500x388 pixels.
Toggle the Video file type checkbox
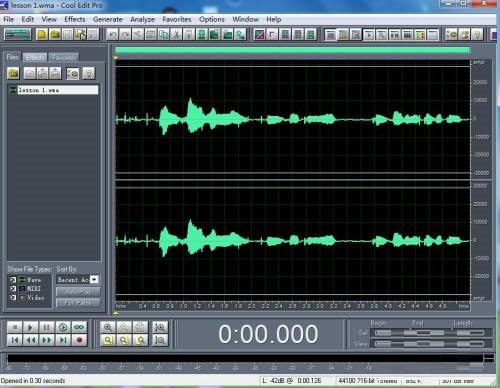point(13,297)
